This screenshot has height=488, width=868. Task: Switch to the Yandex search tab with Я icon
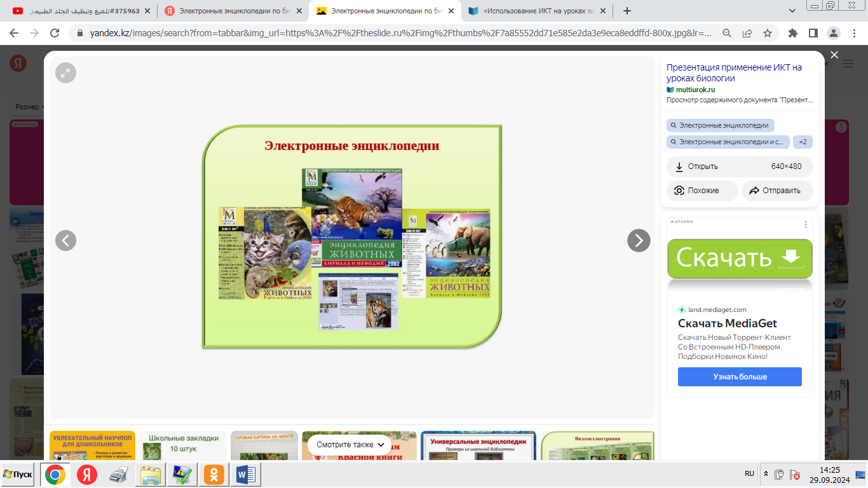(233, 11)
